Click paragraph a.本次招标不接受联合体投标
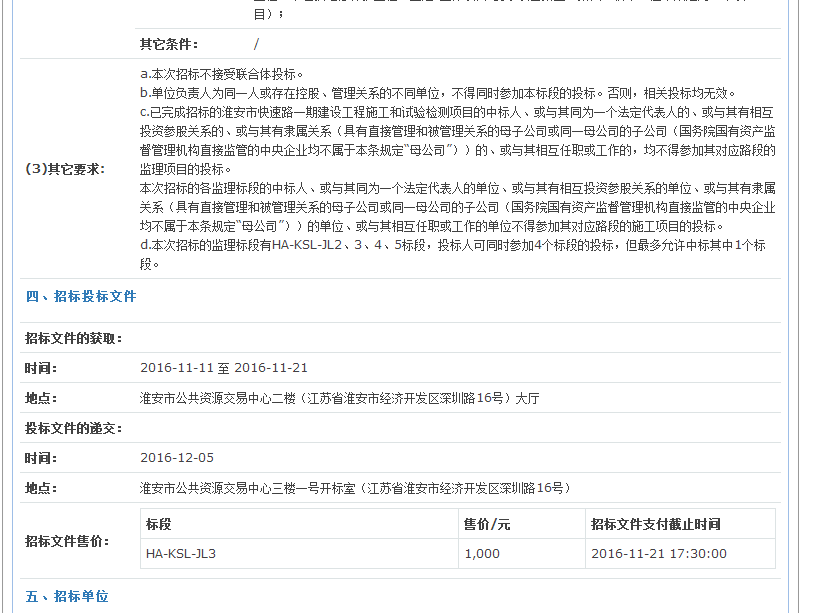816x613 pixels. coord(221,74)
